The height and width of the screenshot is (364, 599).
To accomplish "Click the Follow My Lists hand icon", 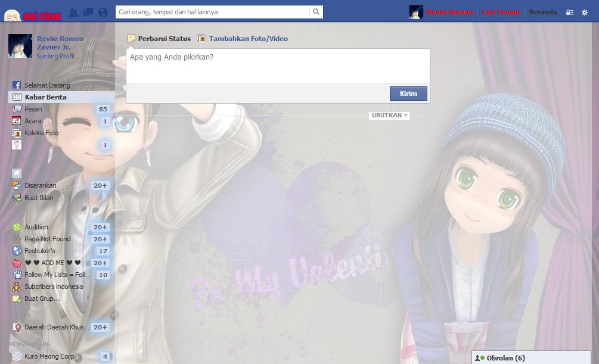I will [17, 275].
